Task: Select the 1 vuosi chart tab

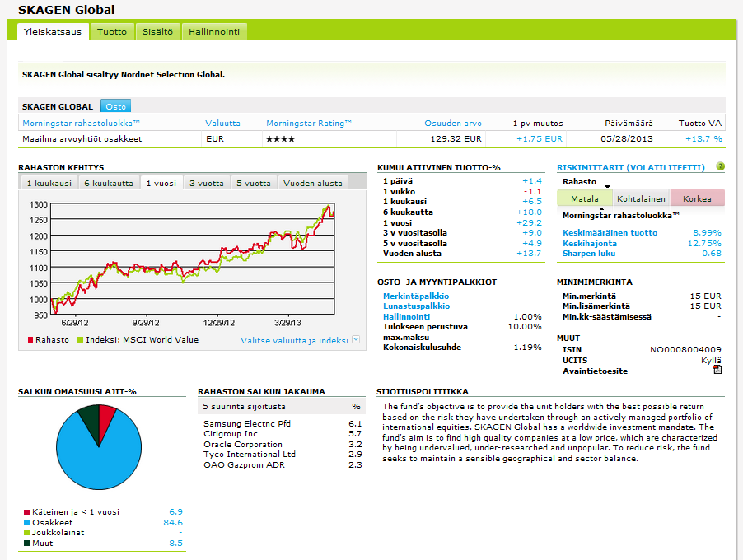Action: tap(161, 183)
